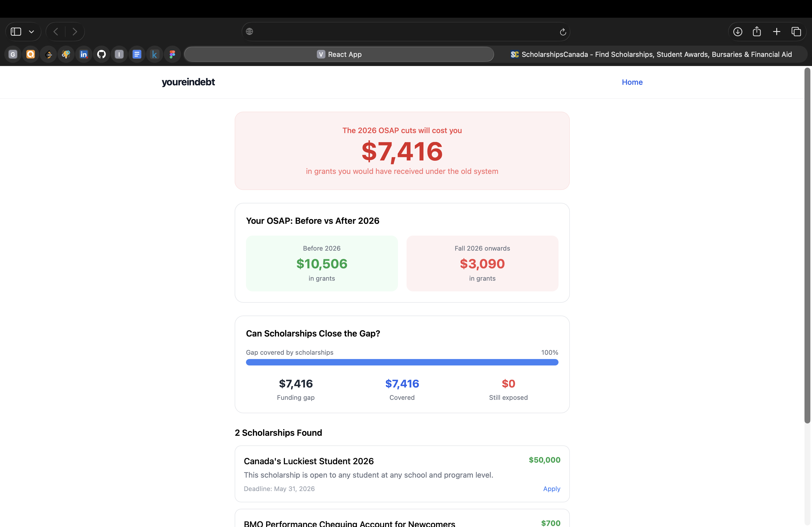Click the gap covered progress bar

point(402,362)
